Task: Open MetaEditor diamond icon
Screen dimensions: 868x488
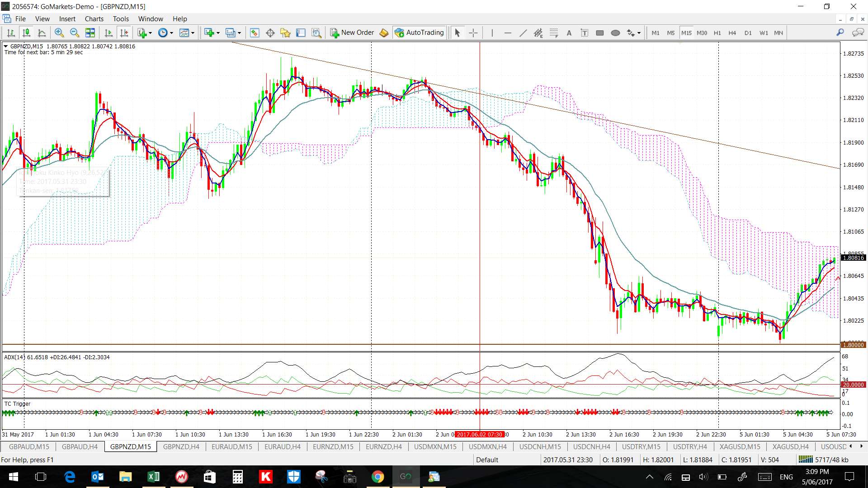Action: coord(384,33)
